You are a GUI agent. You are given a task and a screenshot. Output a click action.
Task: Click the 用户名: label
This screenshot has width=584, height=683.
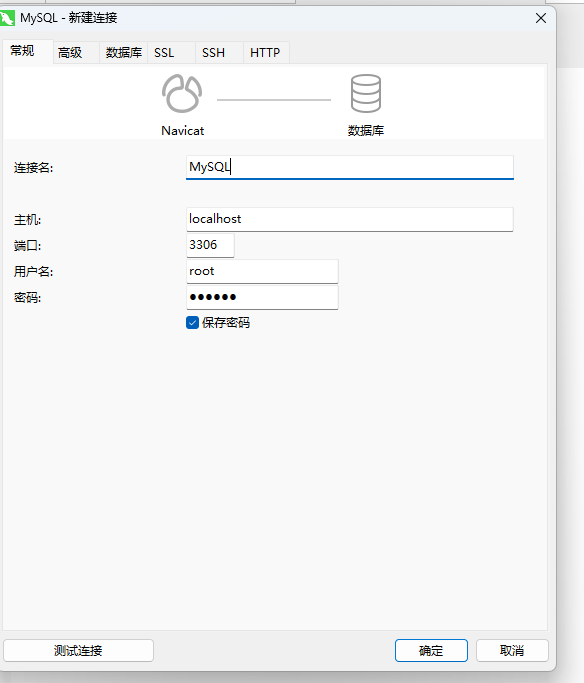click(x=34, y=272)
